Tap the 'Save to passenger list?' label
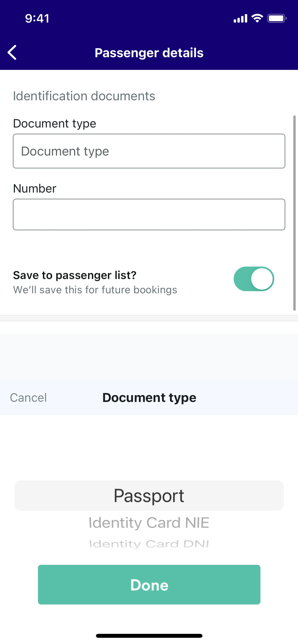 point(75,275)
